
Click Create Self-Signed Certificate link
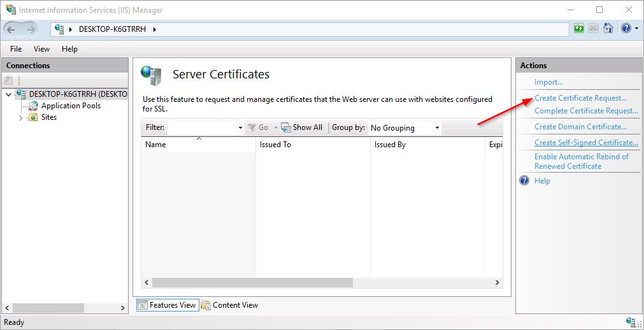tap(586, 143)
